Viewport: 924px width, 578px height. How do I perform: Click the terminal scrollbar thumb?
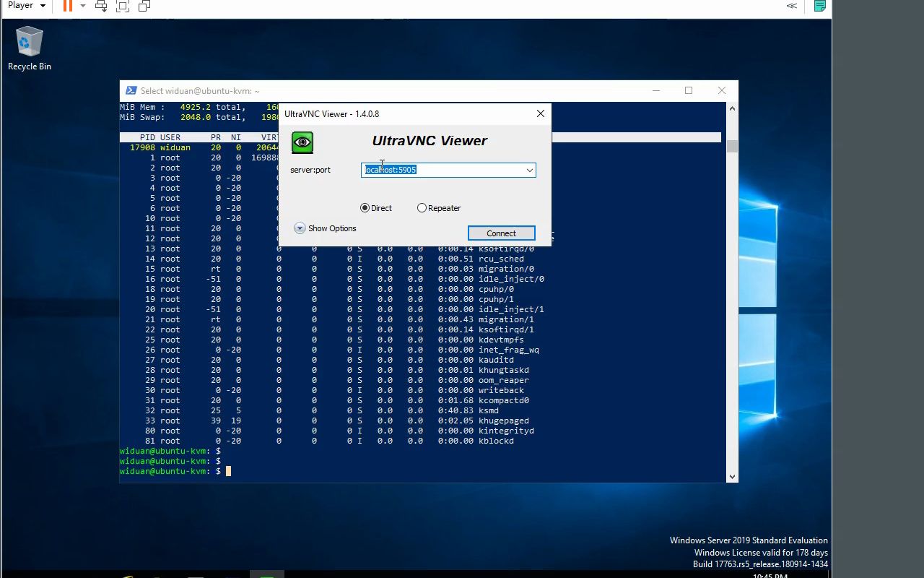click(732, 146)
